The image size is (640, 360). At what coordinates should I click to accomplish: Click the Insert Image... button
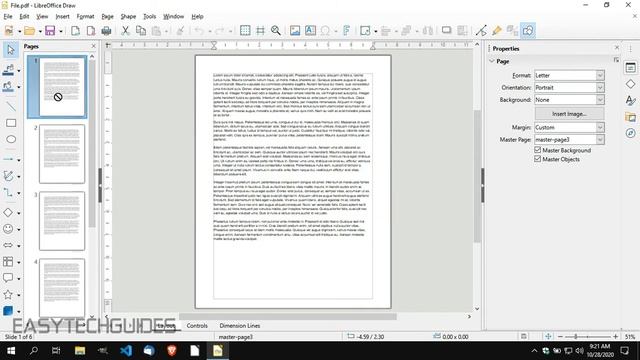pyautogui.click(x=569, y=114)
